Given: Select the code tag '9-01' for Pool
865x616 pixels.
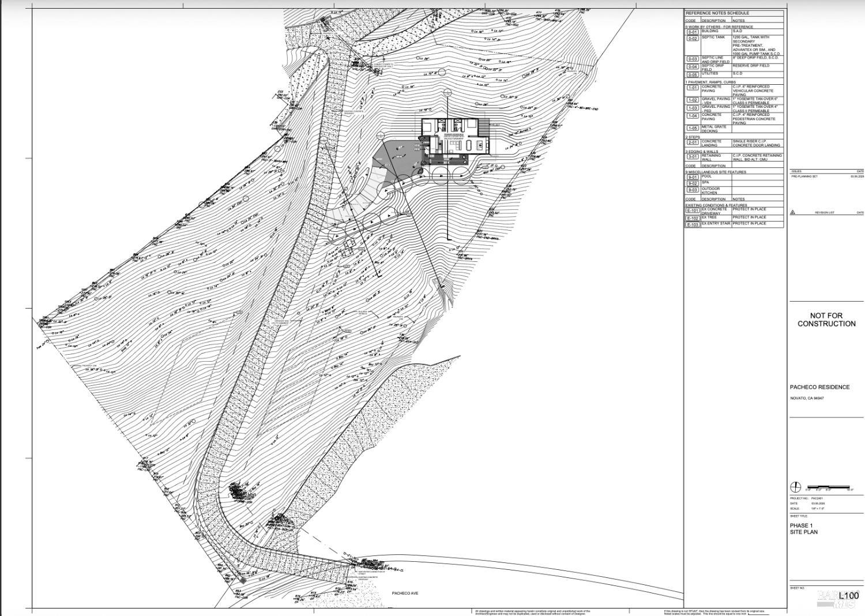Looking at the screenshot, I should click(x=693, y=177).
